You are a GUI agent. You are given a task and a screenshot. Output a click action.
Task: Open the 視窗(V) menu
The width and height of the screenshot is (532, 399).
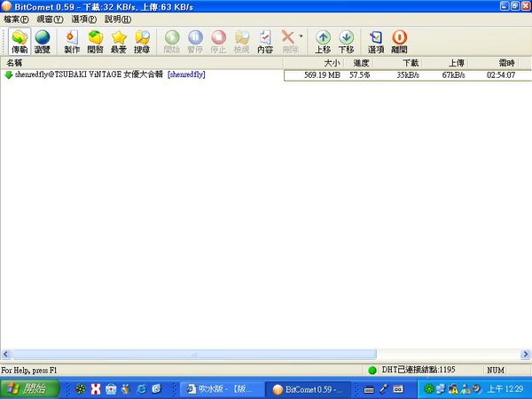click(x=50, y=19)
